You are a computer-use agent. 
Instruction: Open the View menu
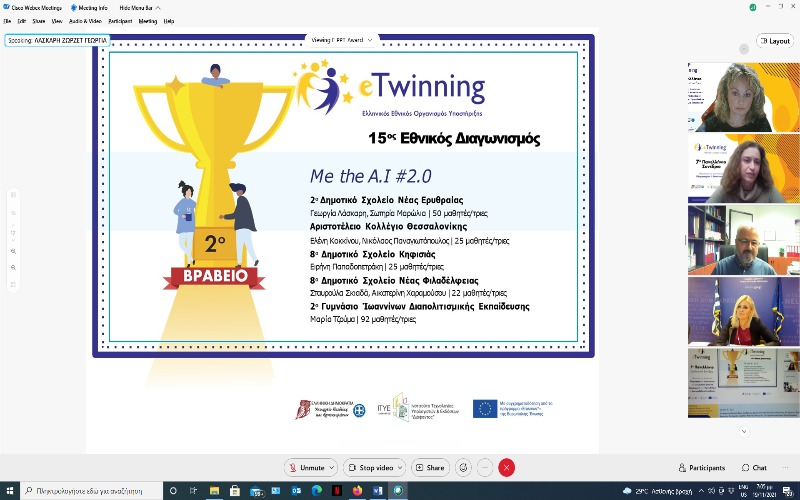coord(57,21)
